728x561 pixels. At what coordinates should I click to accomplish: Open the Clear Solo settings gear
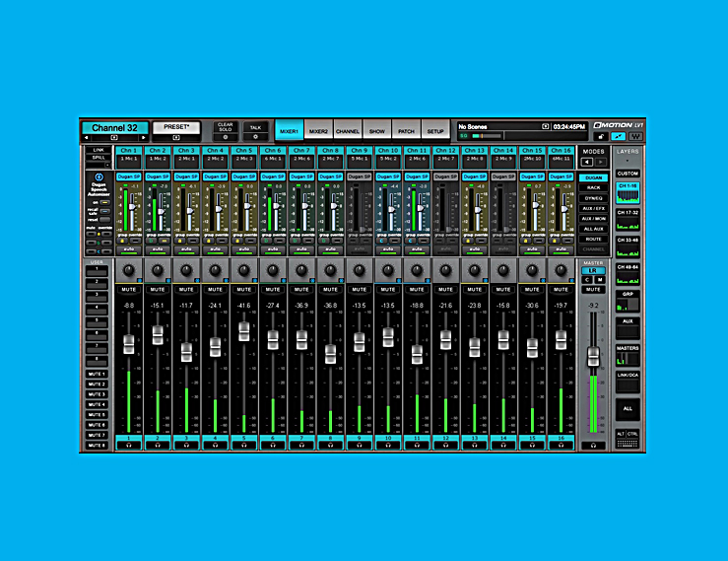(226, 137)
